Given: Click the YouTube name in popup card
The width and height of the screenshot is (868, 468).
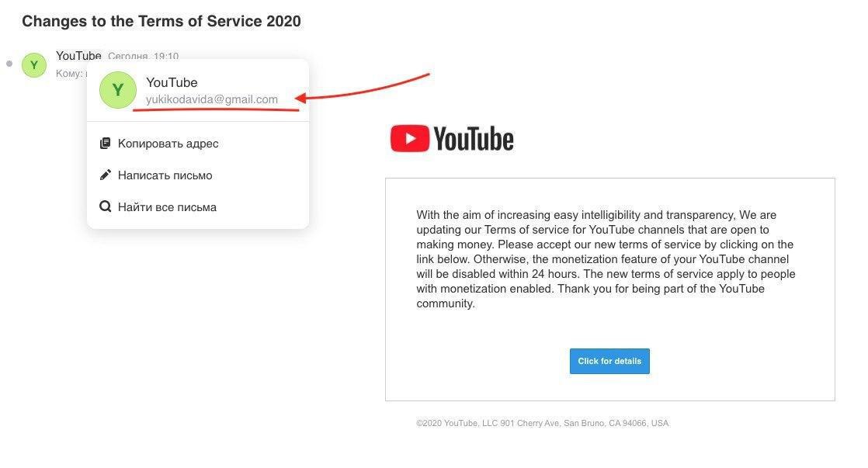Looking at the screenshot, I should click(172, 82).
